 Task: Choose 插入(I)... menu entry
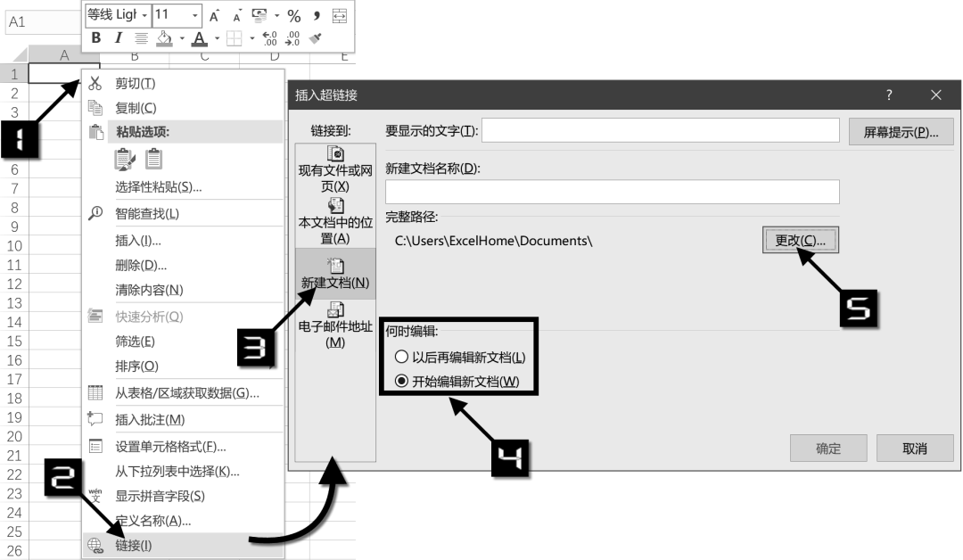click(x=183, y=241)
